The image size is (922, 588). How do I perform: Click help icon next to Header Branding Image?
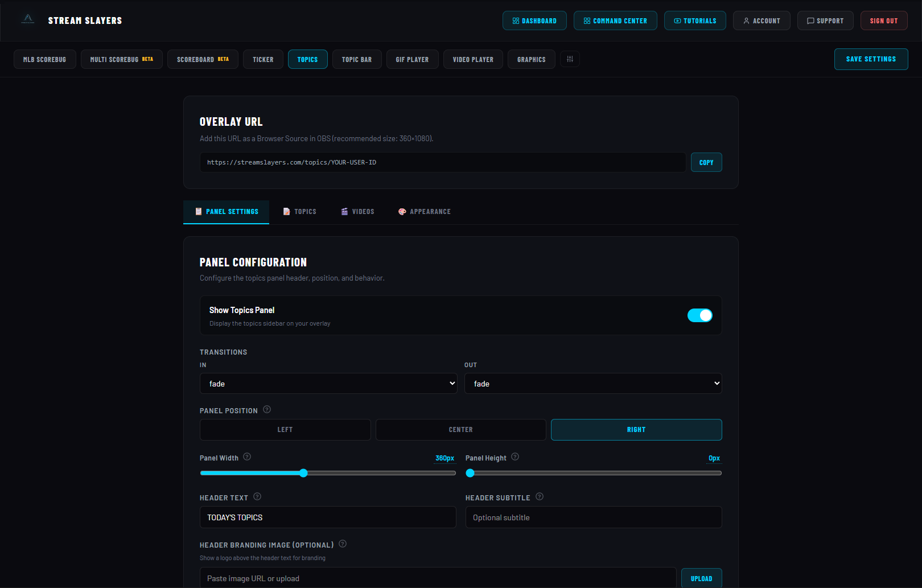click(343, 544)
